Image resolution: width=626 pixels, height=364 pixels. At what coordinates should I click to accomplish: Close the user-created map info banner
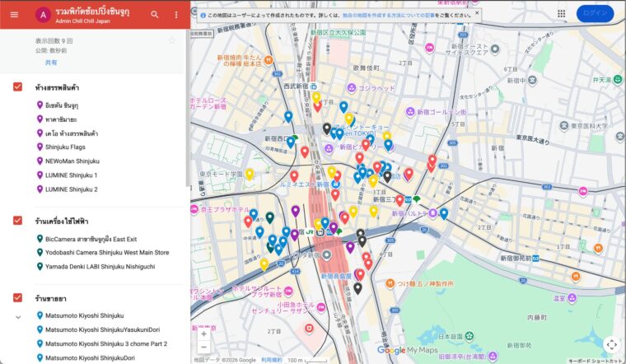[477, 13]
